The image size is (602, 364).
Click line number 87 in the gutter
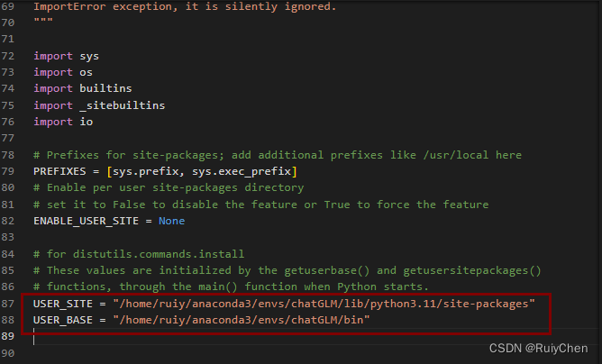pos(8,304)
